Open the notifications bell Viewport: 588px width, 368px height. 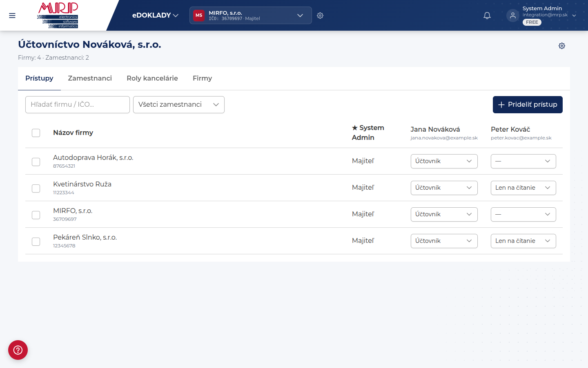point(487,16)
